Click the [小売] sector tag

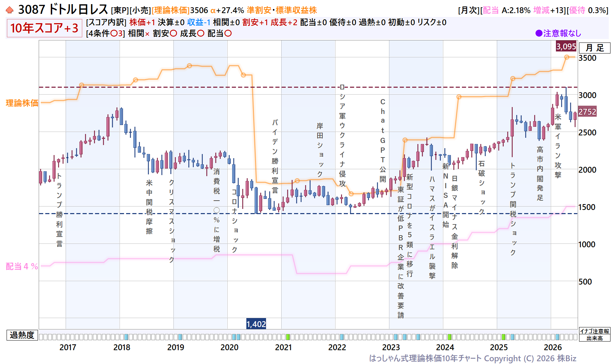pyautogui.click(x=140, y=10)
